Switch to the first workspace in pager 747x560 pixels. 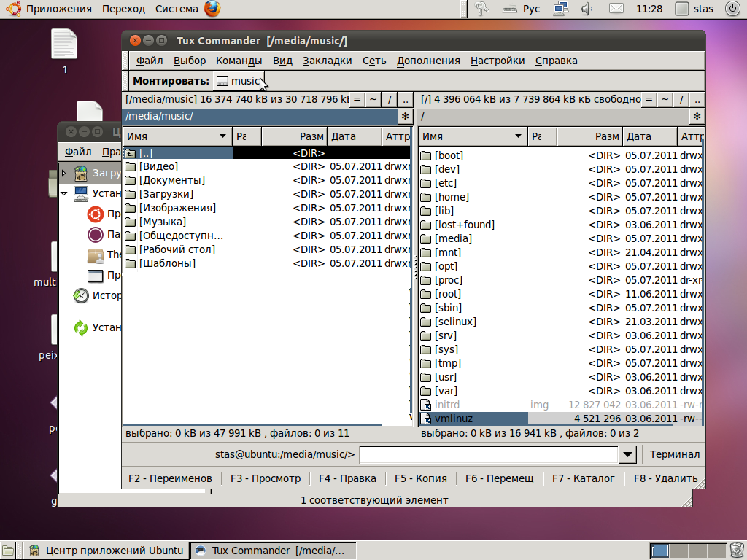(659, 551)
